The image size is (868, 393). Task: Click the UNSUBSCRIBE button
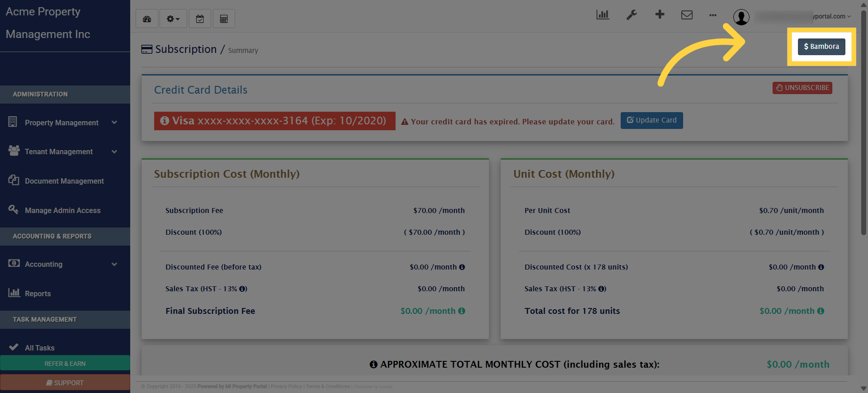pyautogui.click(x=802, y=88)
